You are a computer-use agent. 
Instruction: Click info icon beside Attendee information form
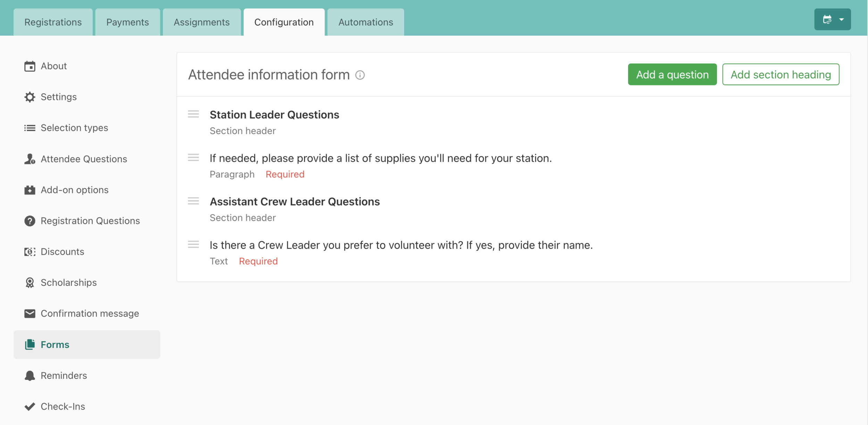(x=360, y=75)
